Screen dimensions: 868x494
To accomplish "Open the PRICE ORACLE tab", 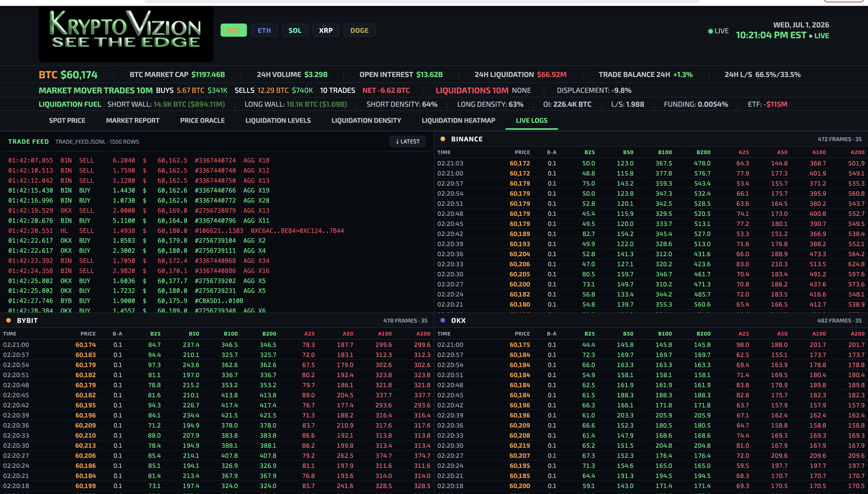I will point(203,120).
